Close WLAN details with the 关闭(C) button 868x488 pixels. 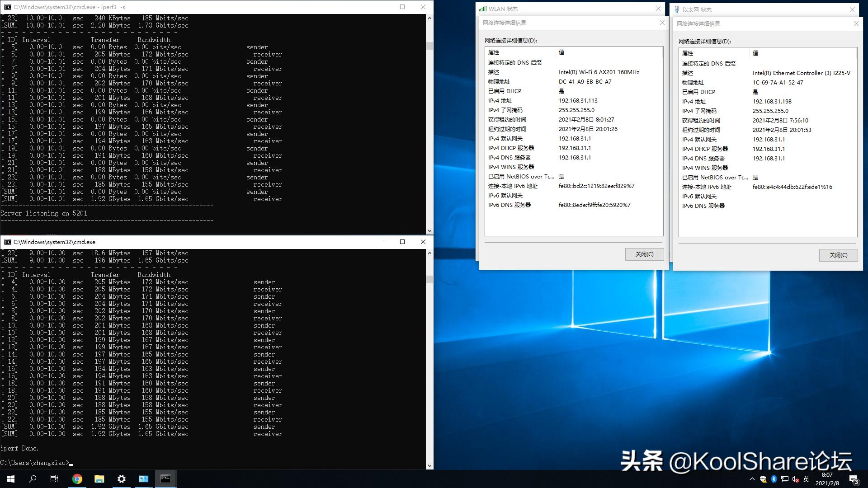(x=644, y=254)
